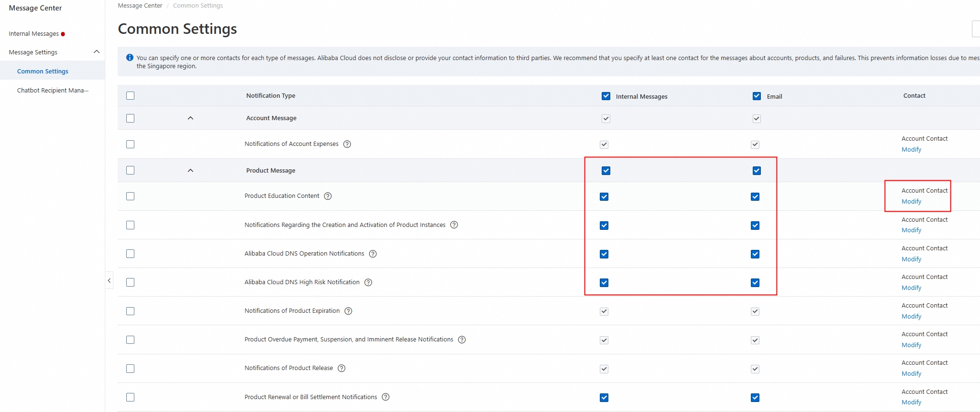Open help for Alibaba Cloud DNS High Risk Notification
Screen dimensions: 980x412
(368, 282)
